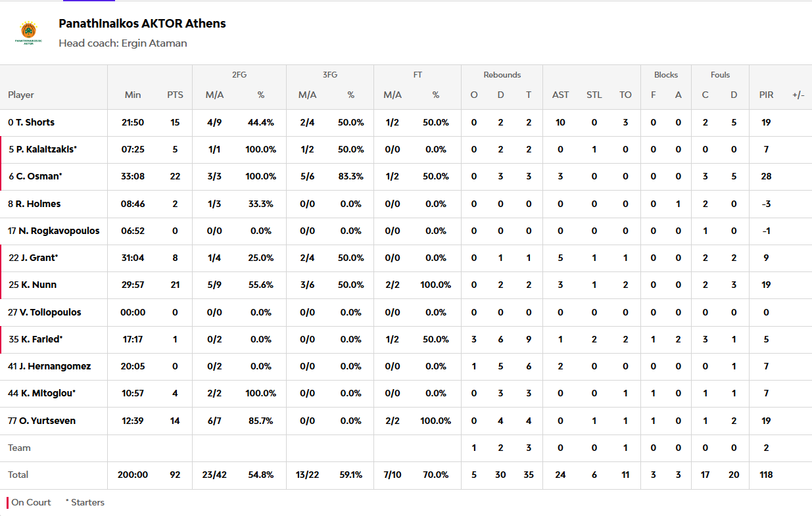Click the AST column header
The image size is (812, 516).
(560, 95)
